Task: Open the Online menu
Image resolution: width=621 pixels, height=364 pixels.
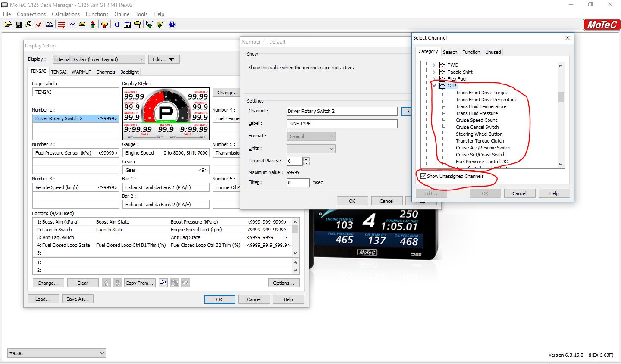Action: click(x=122, y=14)
